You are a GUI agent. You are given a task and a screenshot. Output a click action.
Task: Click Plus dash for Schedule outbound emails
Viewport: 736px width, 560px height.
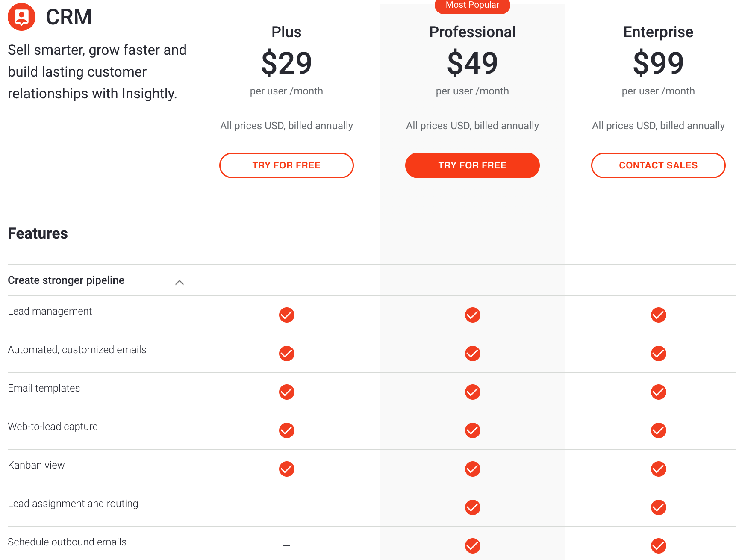pos(287,545)
